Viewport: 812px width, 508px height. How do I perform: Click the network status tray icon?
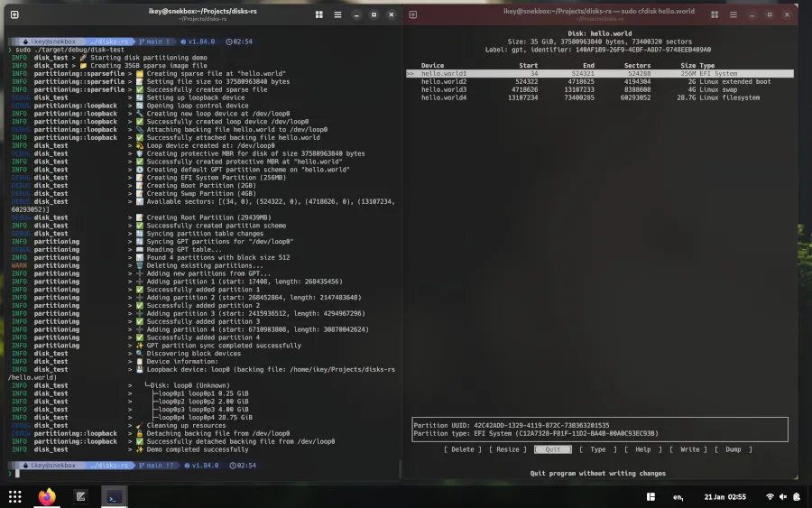point(770,496)
